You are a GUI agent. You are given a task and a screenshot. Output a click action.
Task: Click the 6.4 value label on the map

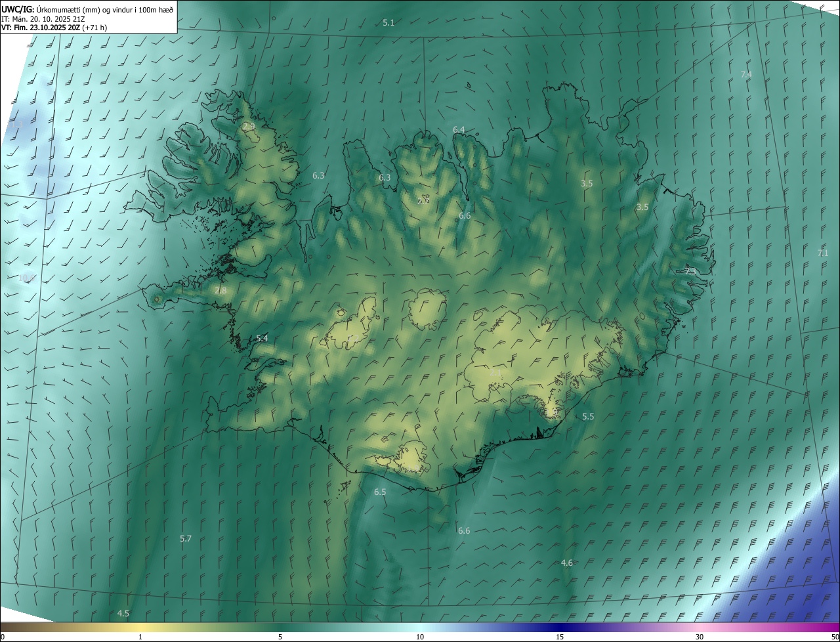[x=459, y=130]
